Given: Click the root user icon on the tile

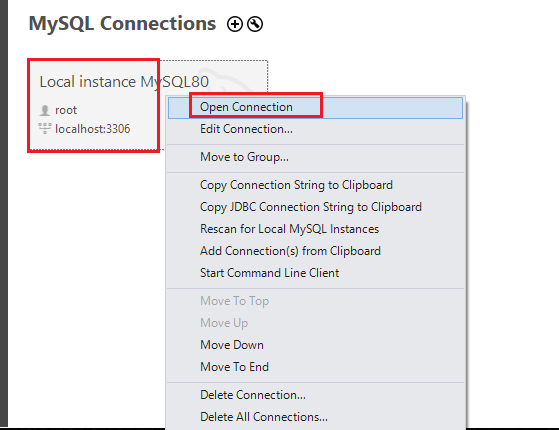Looking at the screenshot, I should pyautogui.click(x=45, y=110).
